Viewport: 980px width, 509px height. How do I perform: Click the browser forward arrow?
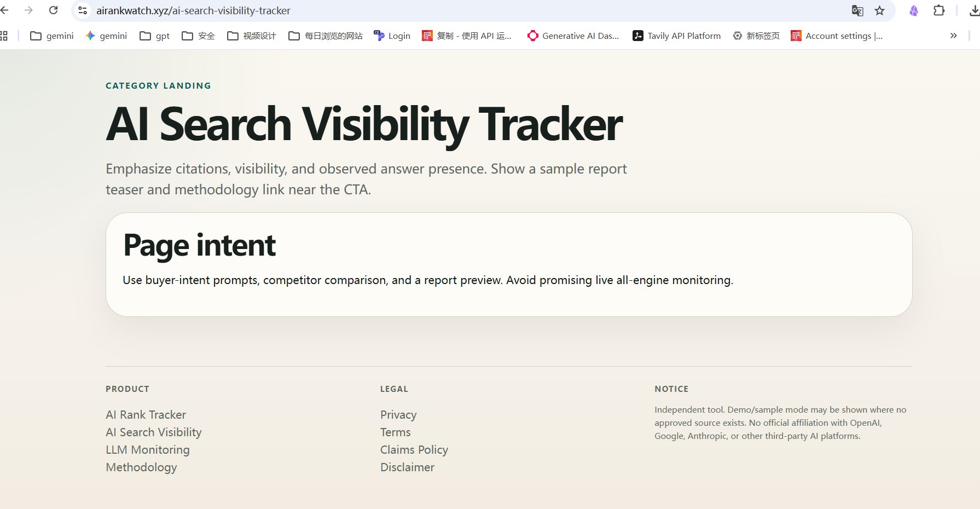click(28, 10)
